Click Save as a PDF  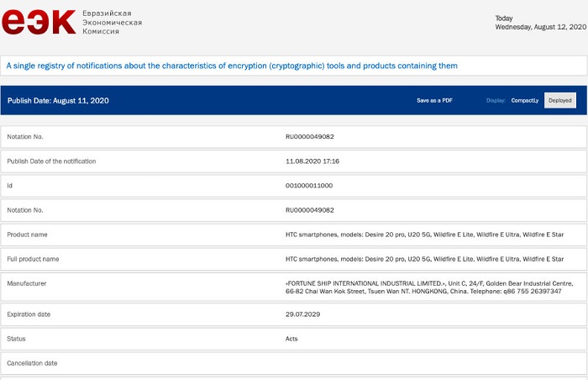[434, 100]
